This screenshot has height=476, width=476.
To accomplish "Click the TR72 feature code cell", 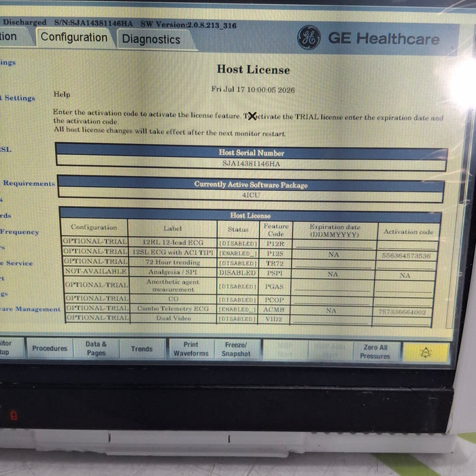I will [275, 263].
